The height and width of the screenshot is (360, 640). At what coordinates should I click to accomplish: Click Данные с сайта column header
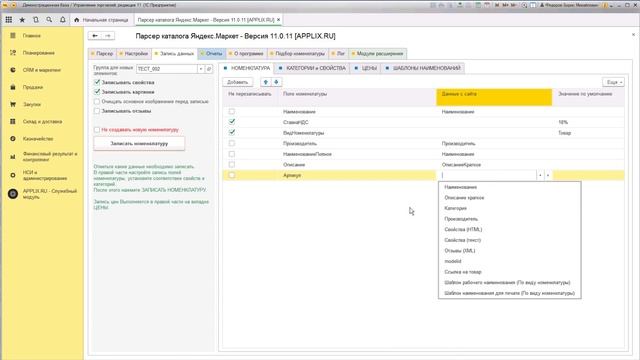coord(494,97)
